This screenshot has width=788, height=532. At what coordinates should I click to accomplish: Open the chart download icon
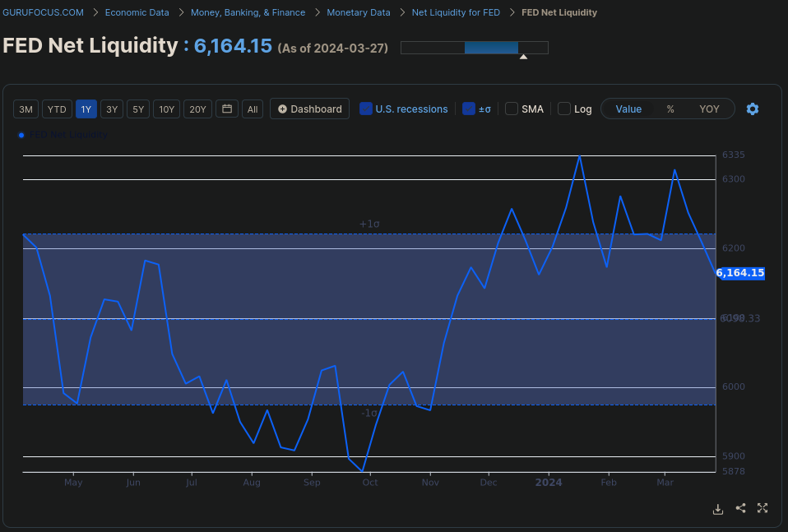(717, 508)
